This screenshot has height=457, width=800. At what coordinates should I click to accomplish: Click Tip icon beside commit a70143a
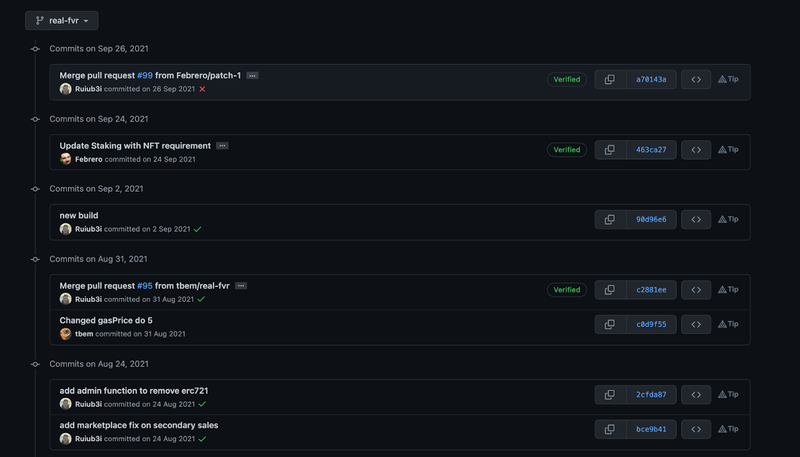pos(728,79)
